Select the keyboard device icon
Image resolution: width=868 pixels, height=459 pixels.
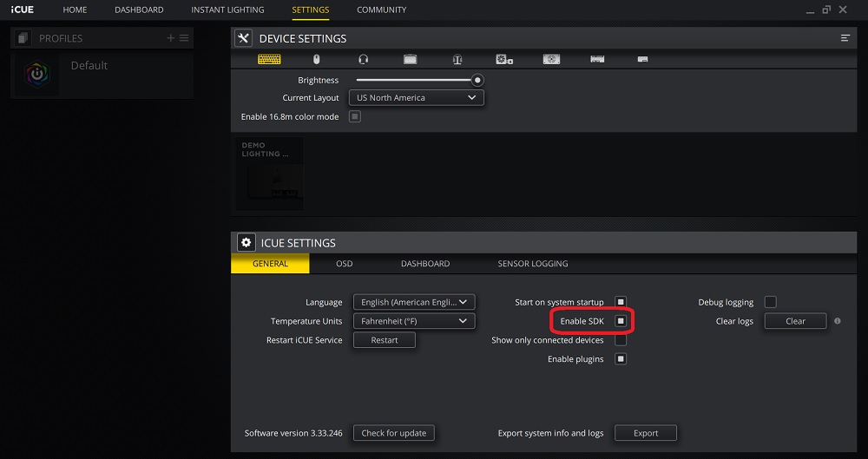(x=269, y=59)
